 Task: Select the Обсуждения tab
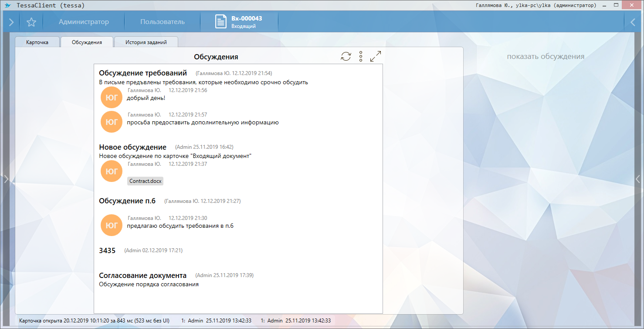coord(87,42)
